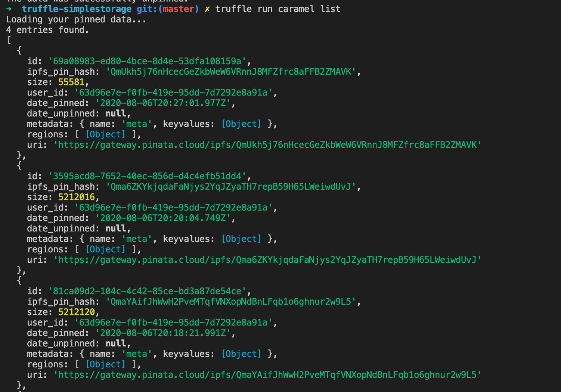Click name 'meta' in second entry metadata
The height and width of the screenshot is (392, 561).
[137, 239]
